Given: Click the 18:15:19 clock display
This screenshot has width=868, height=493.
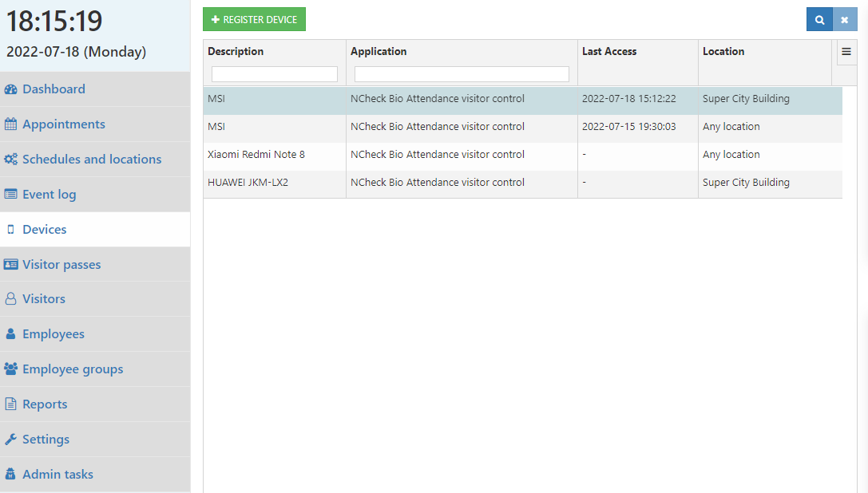Looking at the screenshot, I should pos(54,21).
